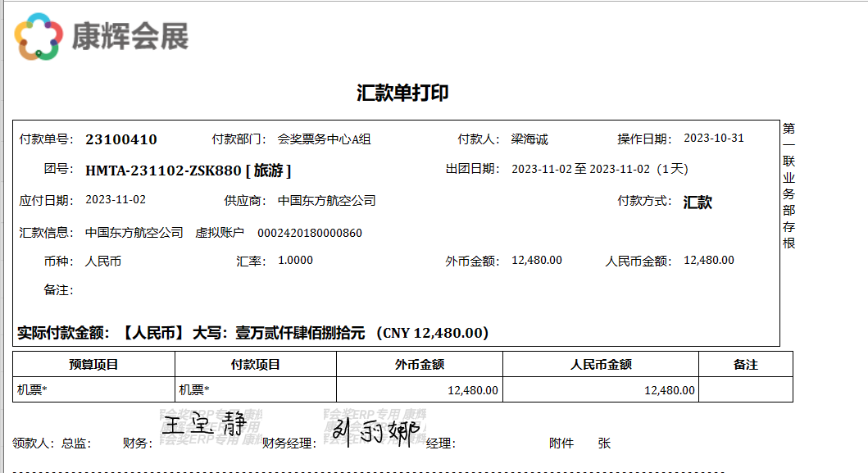Image resolution: width=868 pixels, height=473 pixels.
Task: Click the 汇款单打印 page title
Action: 402,93
